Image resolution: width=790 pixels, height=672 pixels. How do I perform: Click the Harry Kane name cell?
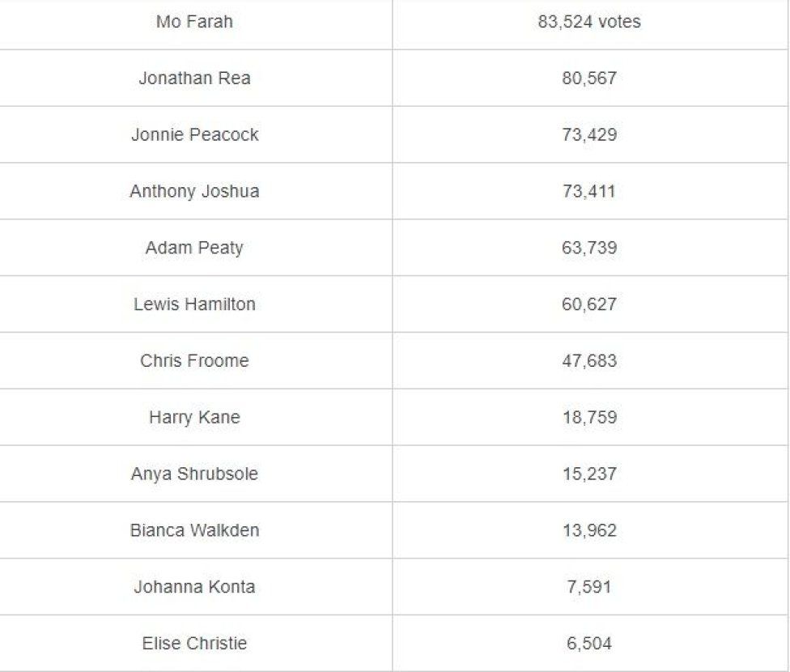coord(194,417)
